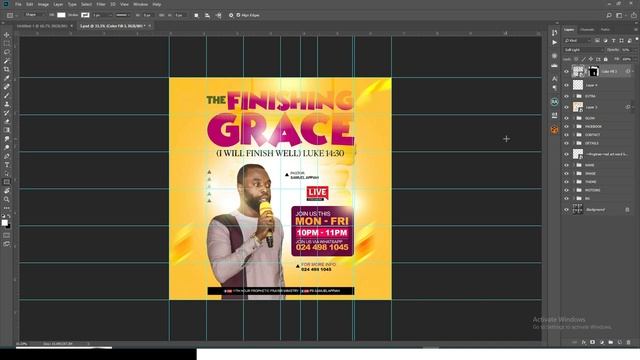Open the Soft Light blend mode dropdown
The height and width of the screenshot is (360, 640).
pos(584,50)
